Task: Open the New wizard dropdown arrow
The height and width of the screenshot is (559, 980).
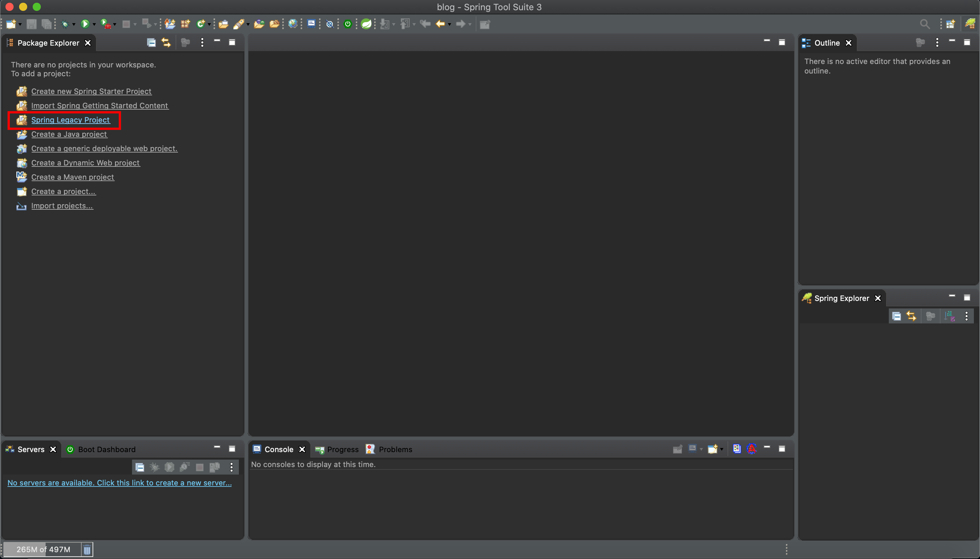Action: [x=20, y=25]
